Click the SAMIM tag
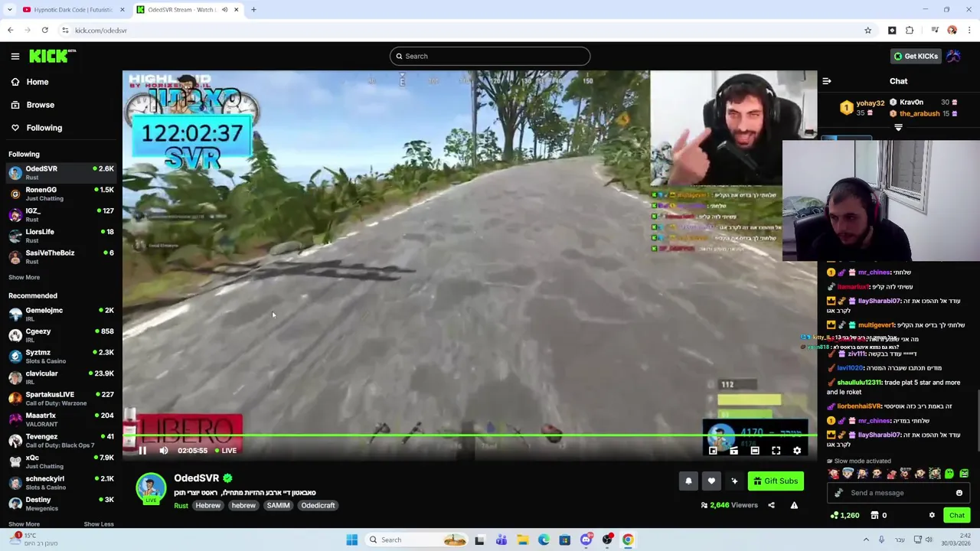The width and height of the screenshot is (980, 551). [278, 506]
